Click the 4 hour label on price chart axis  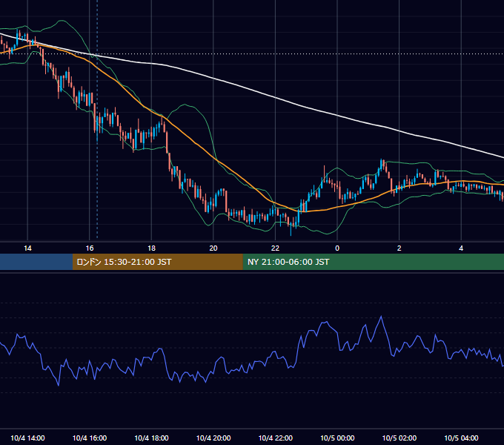click(x=461, y=248)
